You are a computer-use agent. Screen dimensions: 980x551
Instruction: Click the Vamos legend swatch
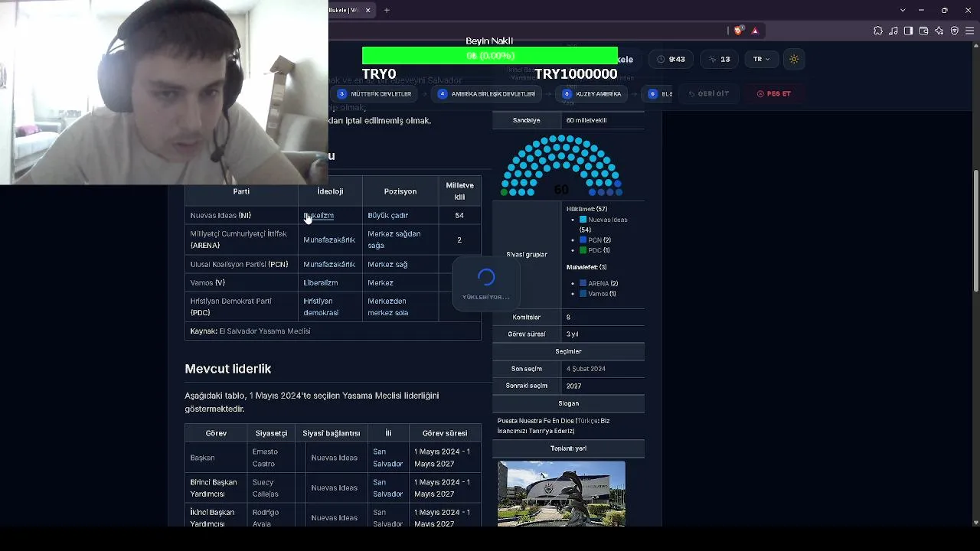click(x=583, y=294)
